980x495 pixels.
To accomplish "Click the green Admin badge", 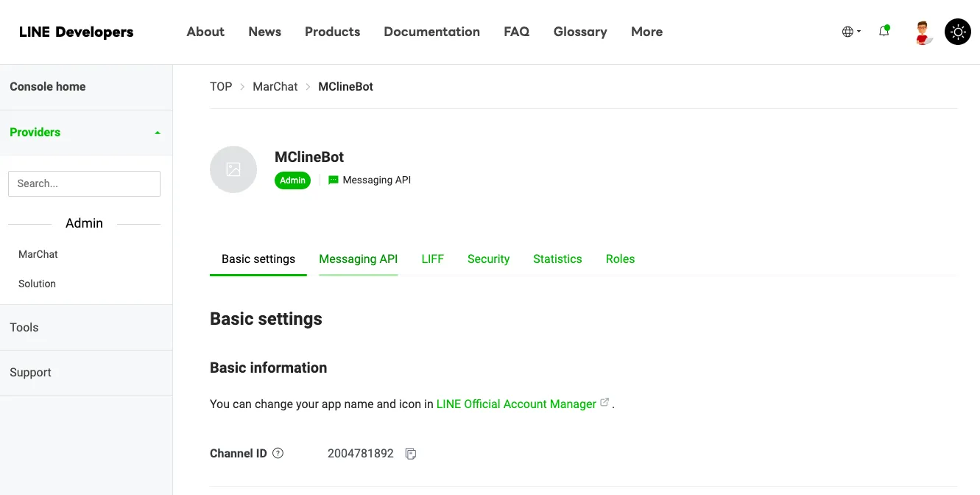I will pyautogui.click(x=293, y=180).
